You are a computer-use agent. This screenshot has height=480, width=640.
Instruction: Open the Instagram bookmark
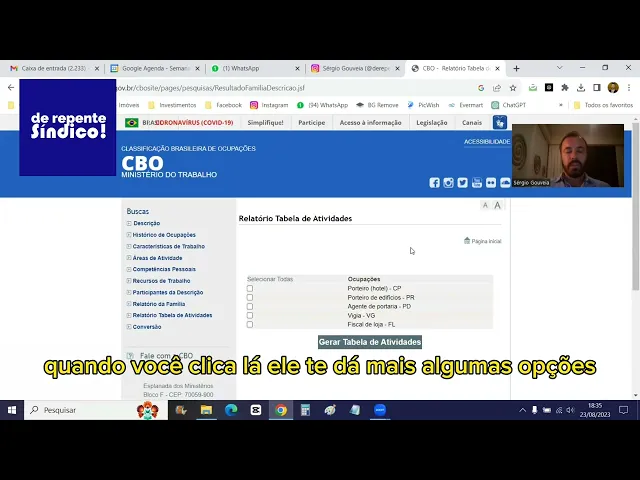pyautogui.click(x=269, y=105)
